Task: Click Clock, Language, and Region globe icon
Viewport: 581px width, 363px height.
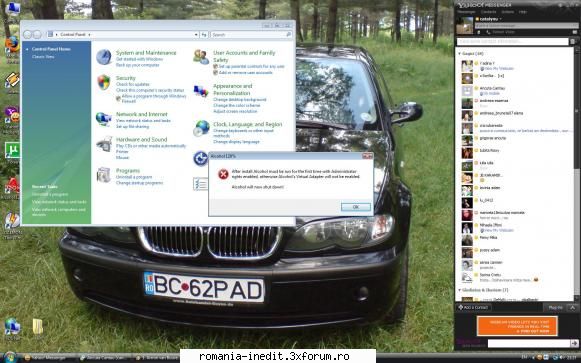Action: coord(201,128)
